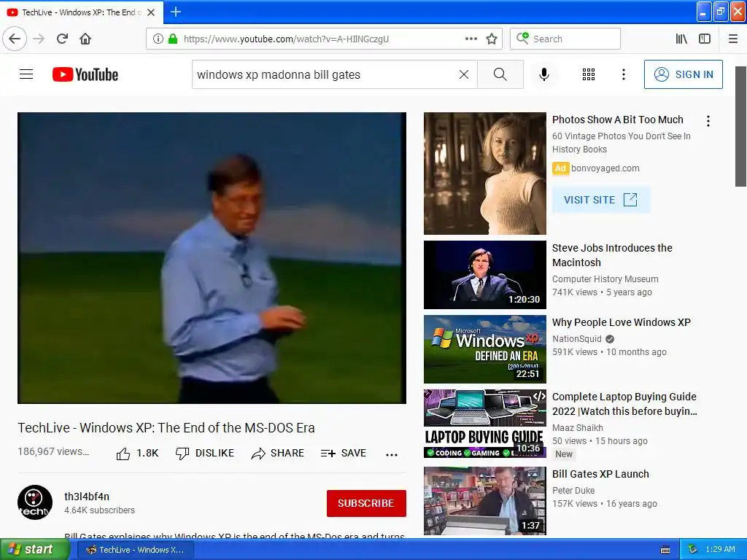This screenshot has width=747, height=560.
Task: Go back with the browser back arrow
Action: pyautogui.click(x=15, y=39)
